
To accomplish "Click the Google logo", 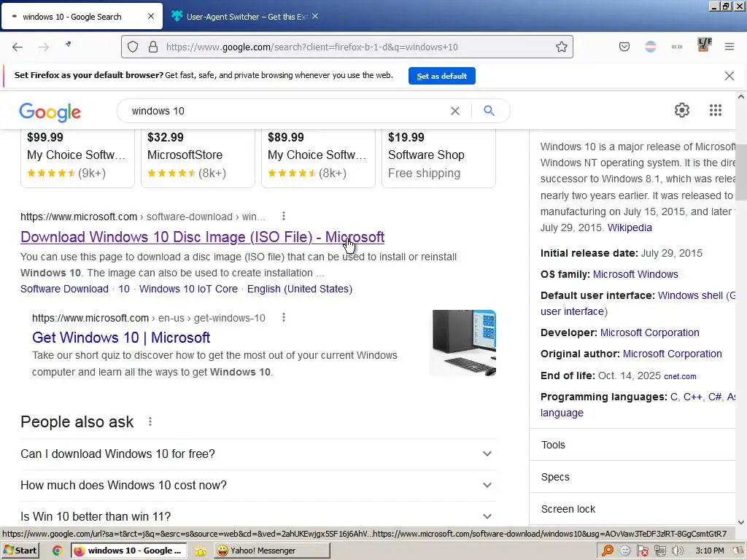I will coord(50,112).
